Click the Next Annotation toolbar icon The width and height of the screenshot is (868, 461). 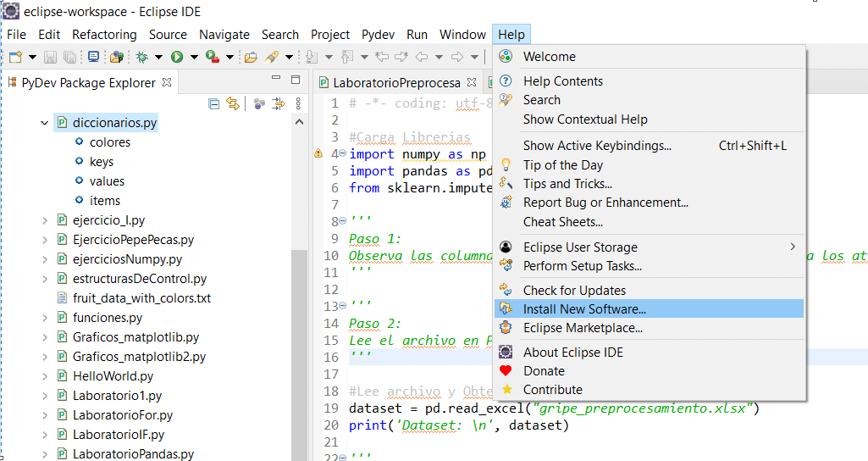click(312, 57)
